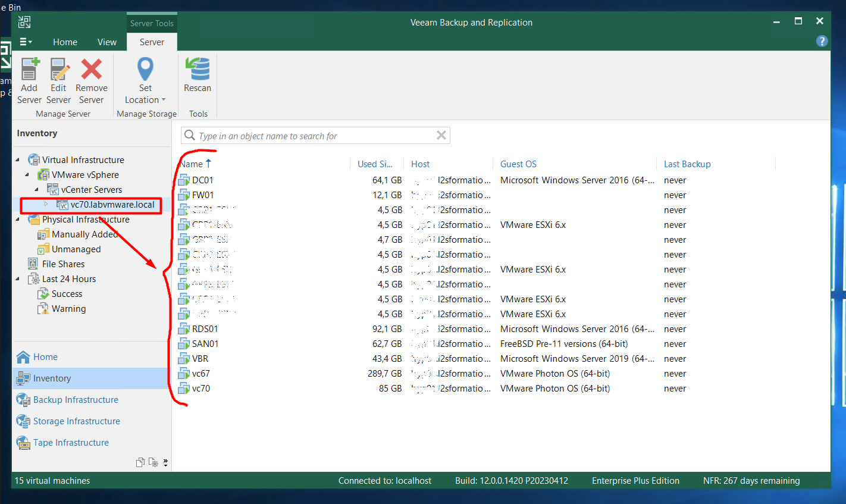This screenshot has width=846, height=504.
Task: Click the Rescan icon in Tools
Action: [198, 69]
